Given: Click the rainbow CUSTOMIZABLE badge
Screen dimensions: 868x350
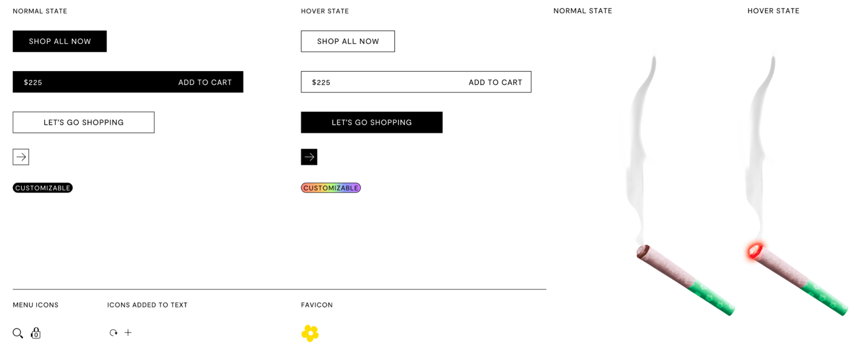Looking at the screenshot, I should 331,188.
